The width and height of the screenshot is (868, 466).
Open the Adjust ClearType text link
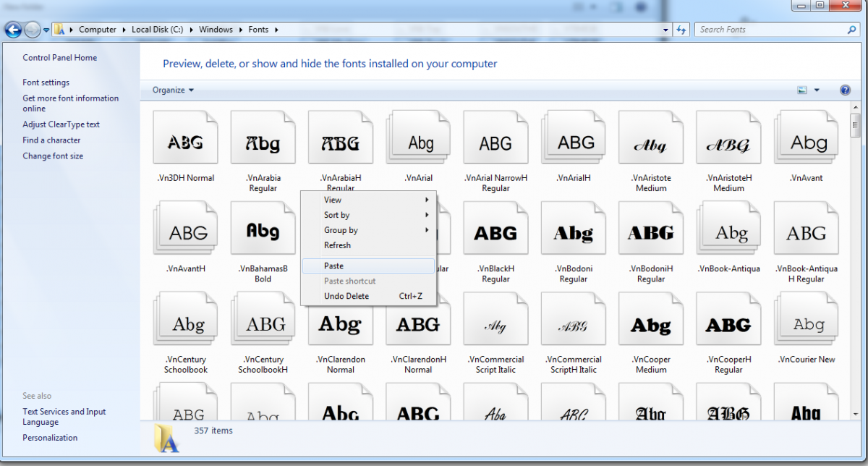pos(61,124)
